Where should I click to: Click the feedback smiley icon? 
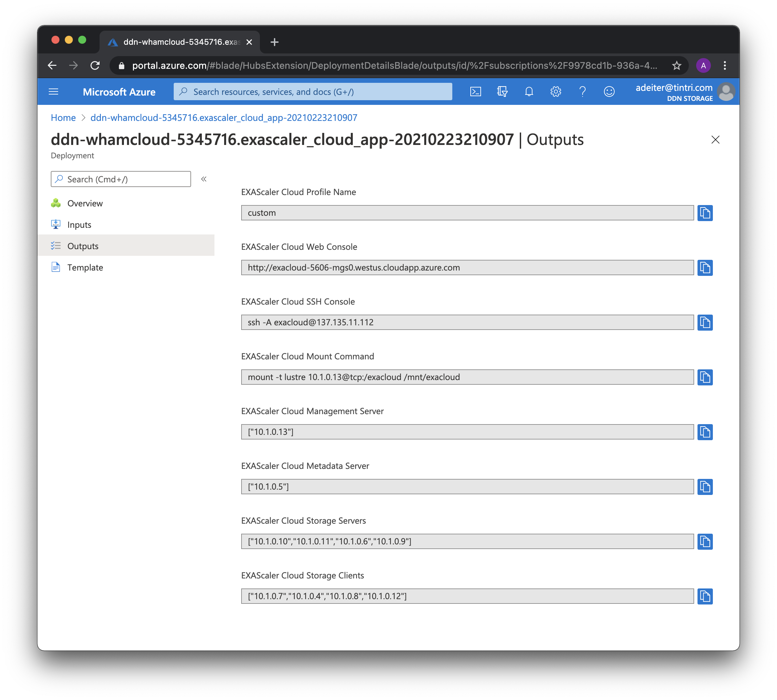609,92
